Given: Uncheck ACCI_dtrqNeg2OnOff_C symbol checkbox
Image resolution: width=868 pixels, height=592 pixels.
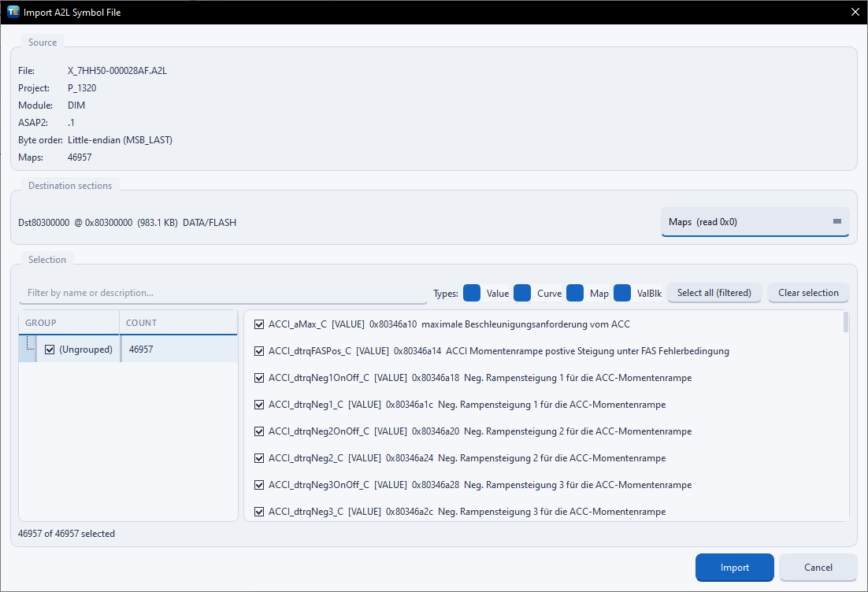Looking at the screenshot, I should point(258,431).
